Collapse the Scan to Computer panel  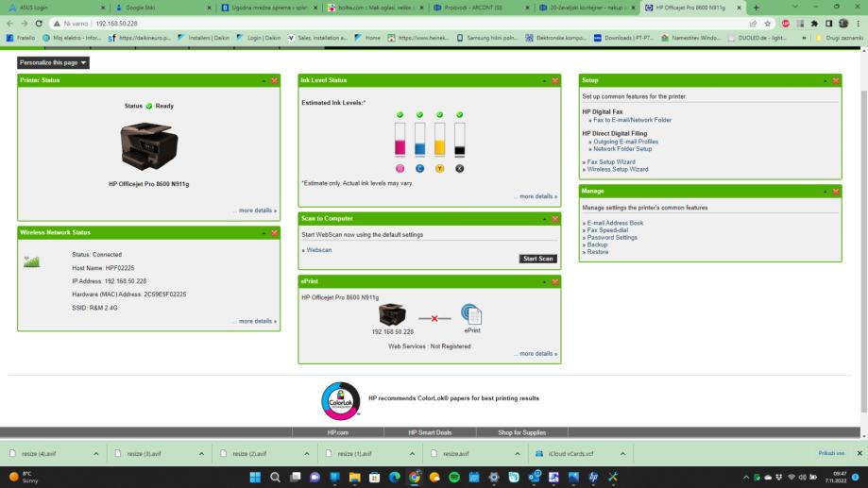click(544, 219)
